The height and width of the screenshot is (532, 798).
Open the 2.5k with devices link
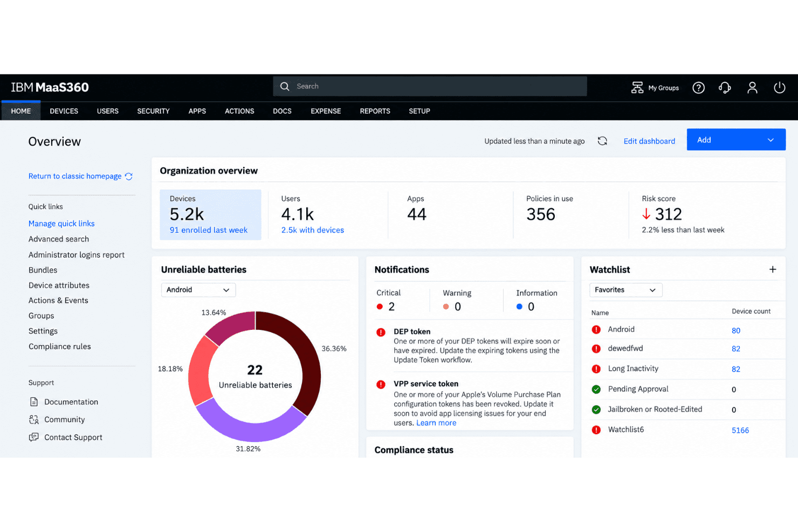[x=313, y=230]
